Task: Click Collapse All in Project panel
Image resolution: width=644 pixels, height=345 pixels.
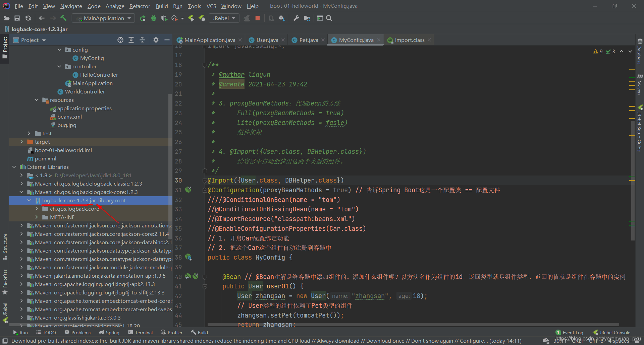Action: (142, 40)
